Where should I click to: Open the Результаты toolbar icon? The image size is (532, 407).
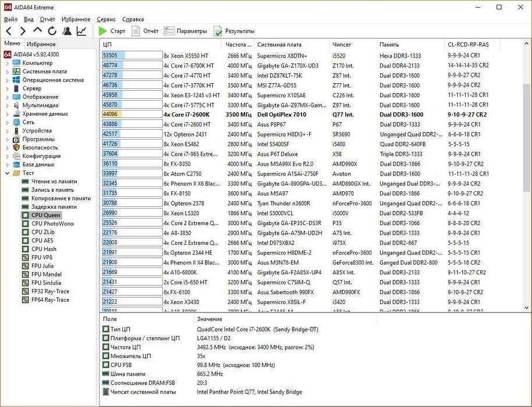tap(218, 31)
